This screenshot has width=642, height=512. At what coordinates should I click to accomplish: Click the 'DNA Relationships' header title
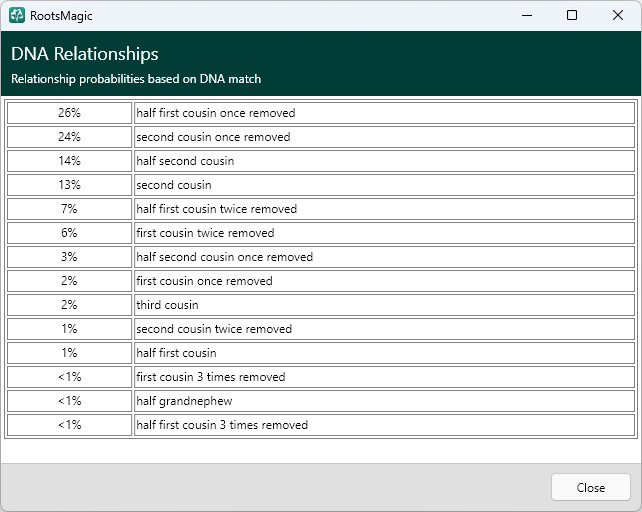pyautogui.click(x=85, y=54)
